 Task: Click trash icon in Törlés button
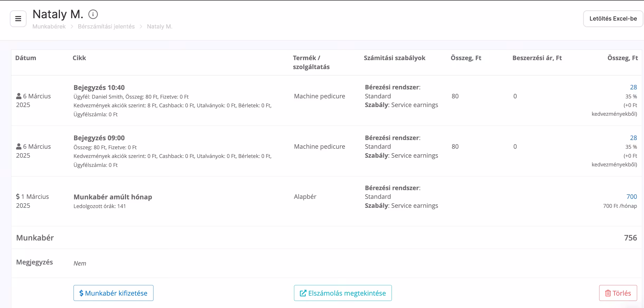(x=608, y=293)
